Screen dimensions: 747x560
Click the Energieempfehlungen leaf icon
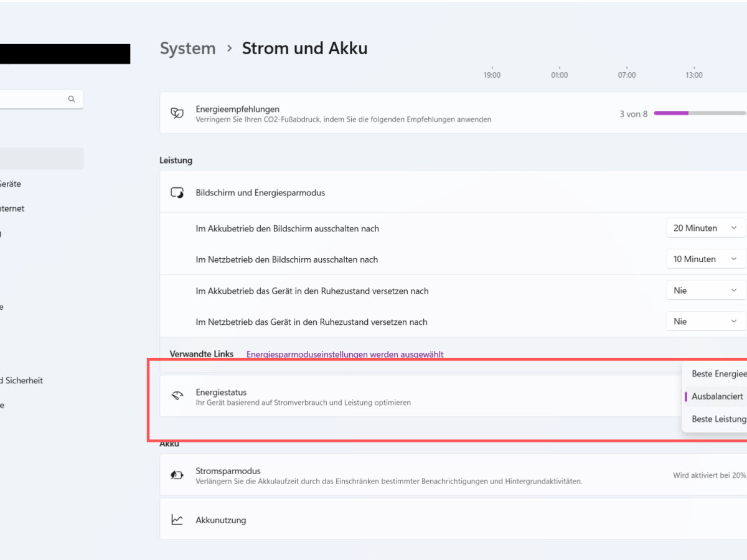pyautogui.click(x=177, y=113)
